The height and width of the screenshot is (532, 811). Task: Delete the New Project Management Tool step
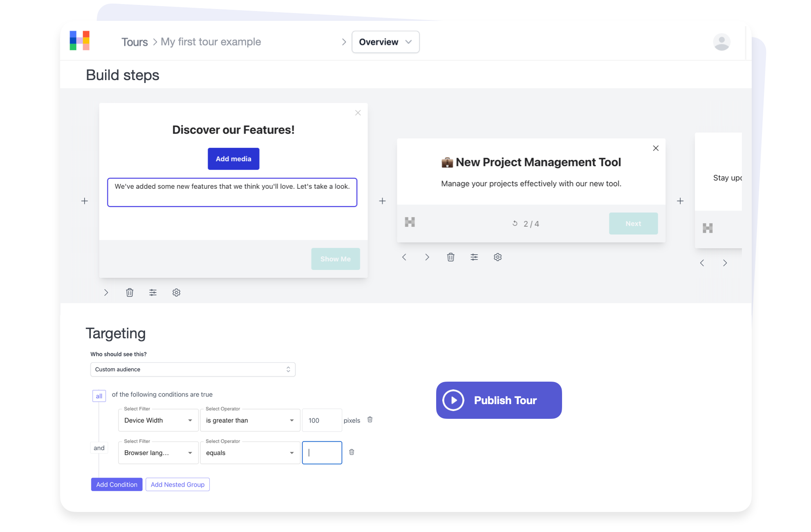pyautogui.click(x=450, y=257)
